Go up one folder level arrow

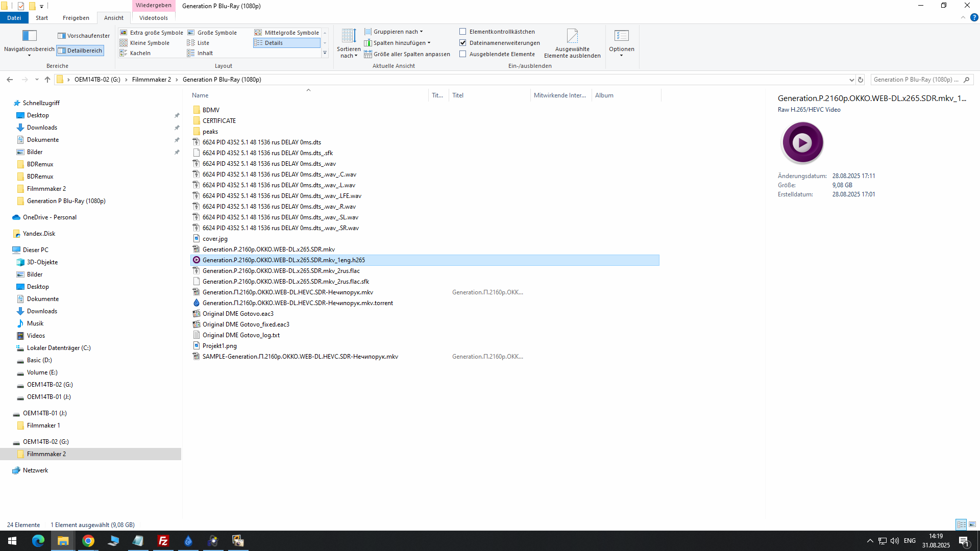pos(47,80)
